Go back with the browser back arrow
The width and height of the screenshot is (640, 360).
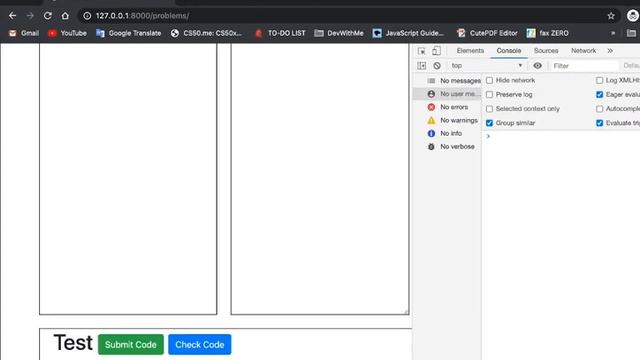coord(12,16)
